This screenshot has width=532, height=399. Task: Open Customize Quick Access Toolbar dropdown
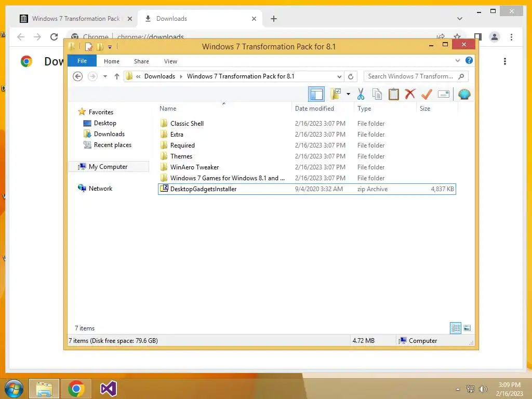[x=110, y=47]
